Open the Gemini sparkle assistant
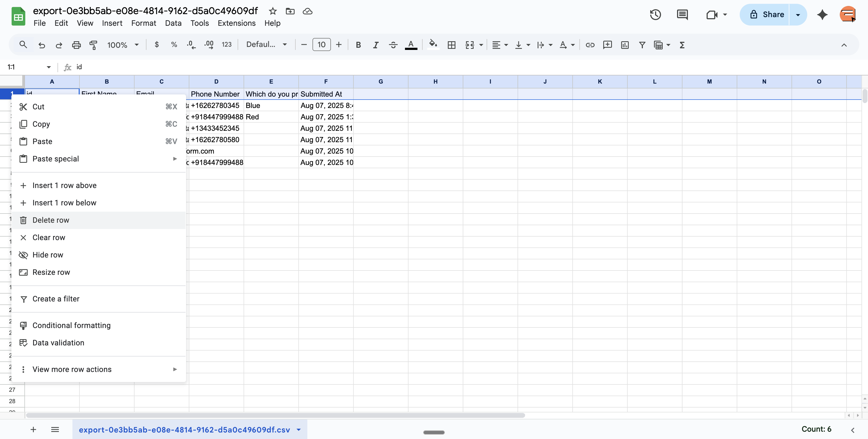 [822, 14]
